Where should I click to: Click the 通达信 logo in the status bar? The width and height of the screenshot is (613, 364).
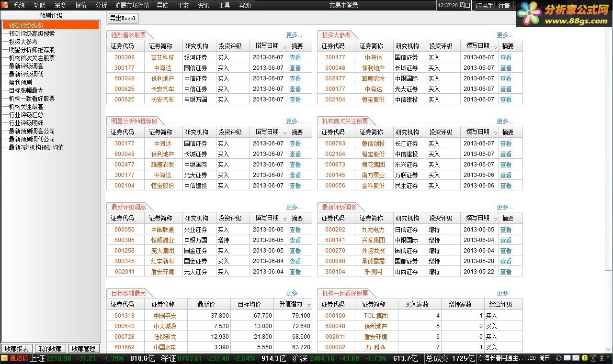(x=15, y=358)
